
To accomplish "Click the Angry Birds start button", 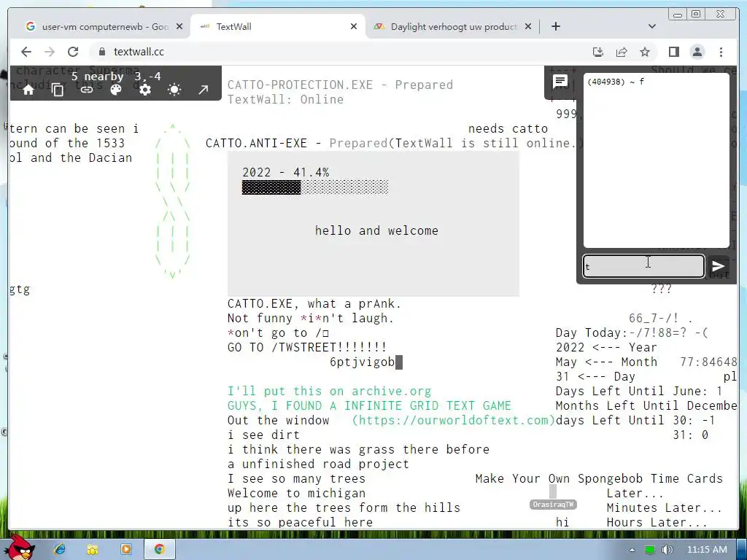I will coord(19,548).
